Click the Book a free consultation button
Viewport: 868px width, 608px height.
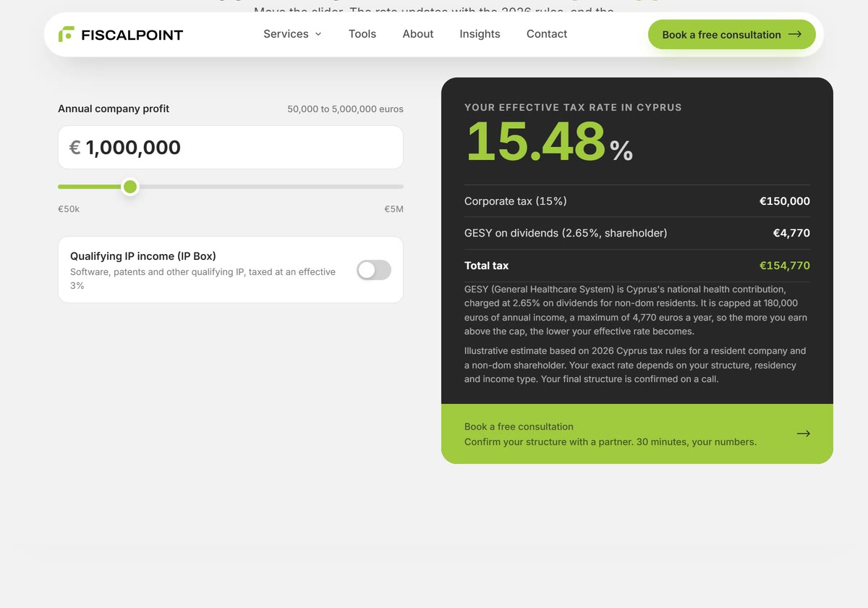732,34
